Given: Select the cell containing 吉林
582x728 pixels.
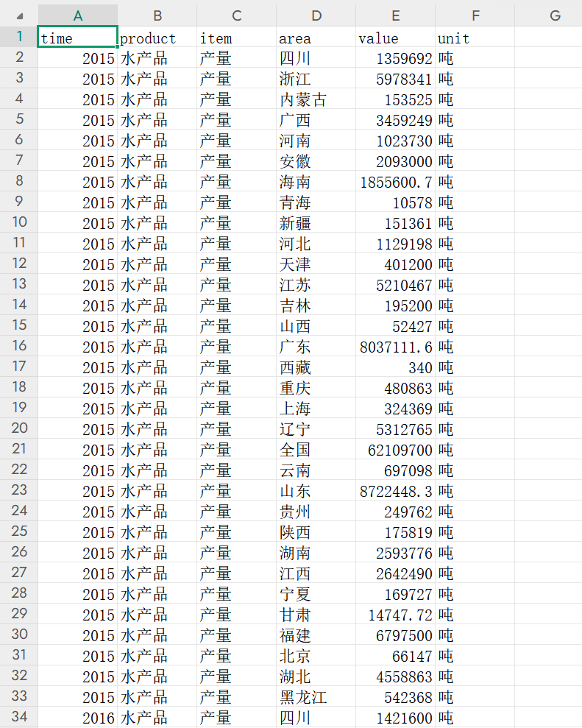Looking at the screenshot, I should (x=316, y=305).
